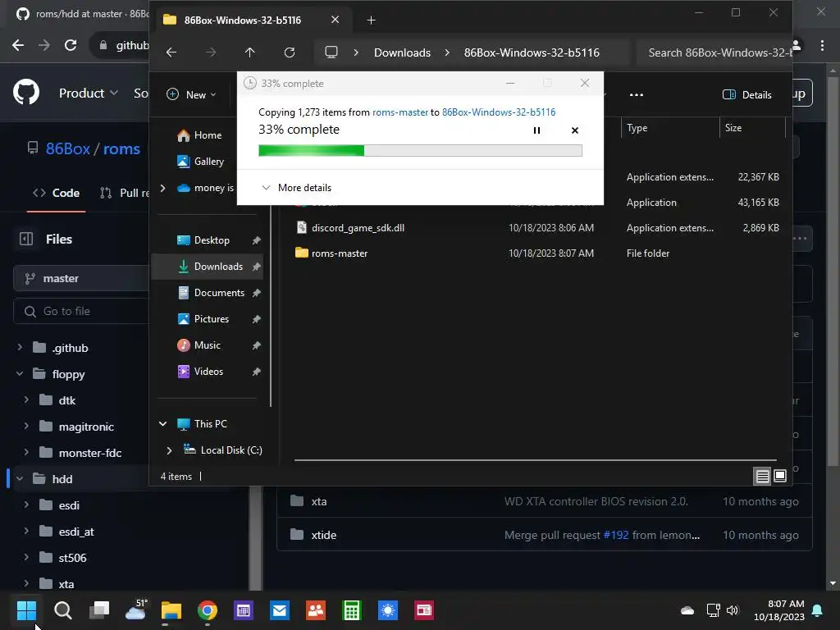Unpin Videos using its pin icon
The height and width of the screenshot is (630, 840).
point(257,372)
